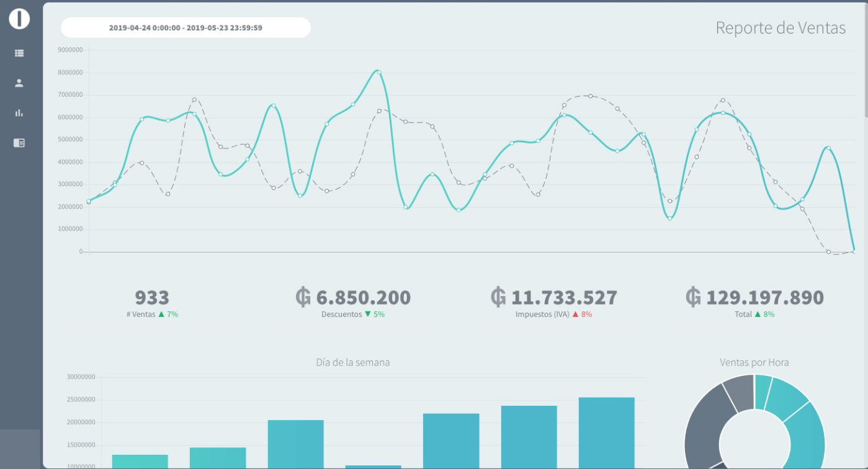This screenshot has width=868, height=469.
Task: Open the date range picker 2019-04-24 to 2019-05-23
Action: tap(186, 28)
